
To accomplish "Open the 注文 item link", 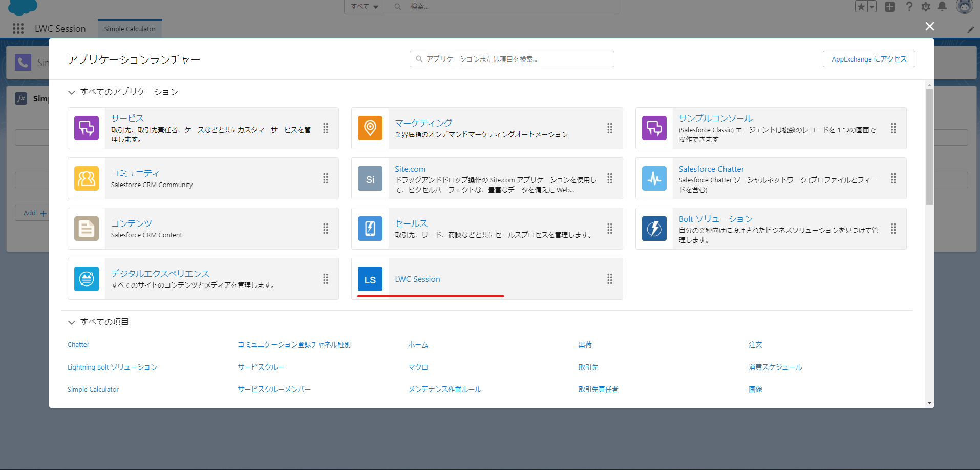I will [755, 345].
